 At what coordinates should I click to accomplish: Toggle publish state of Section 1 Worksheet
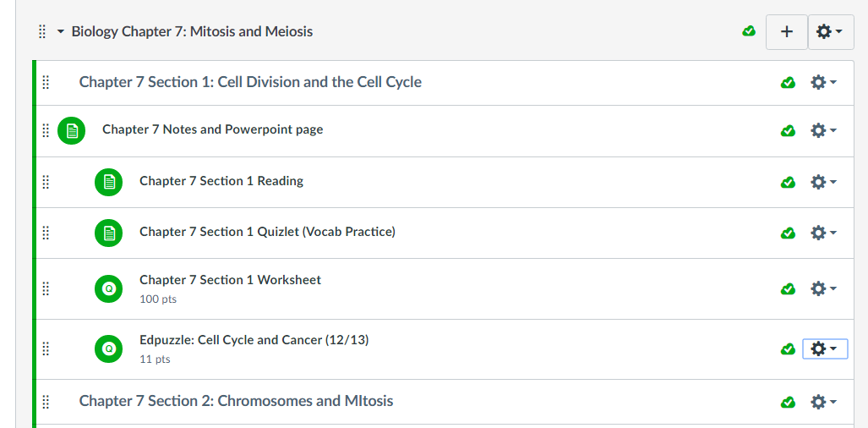[x=788, y=288]
